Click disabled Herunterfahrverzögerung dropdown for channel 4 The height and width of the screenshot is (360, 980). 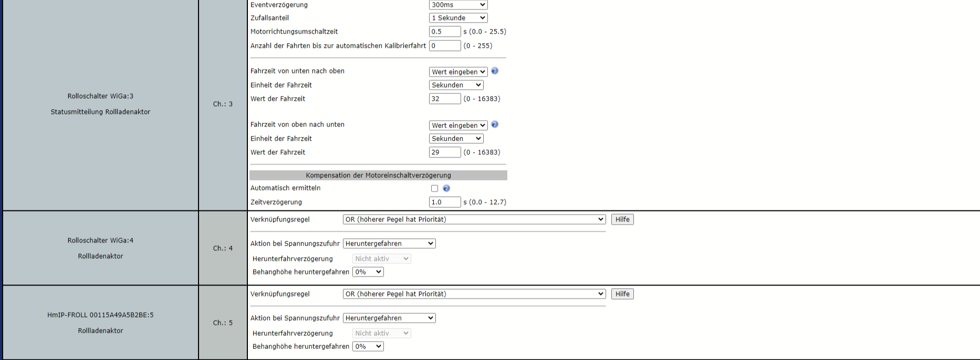pos(381,259)
